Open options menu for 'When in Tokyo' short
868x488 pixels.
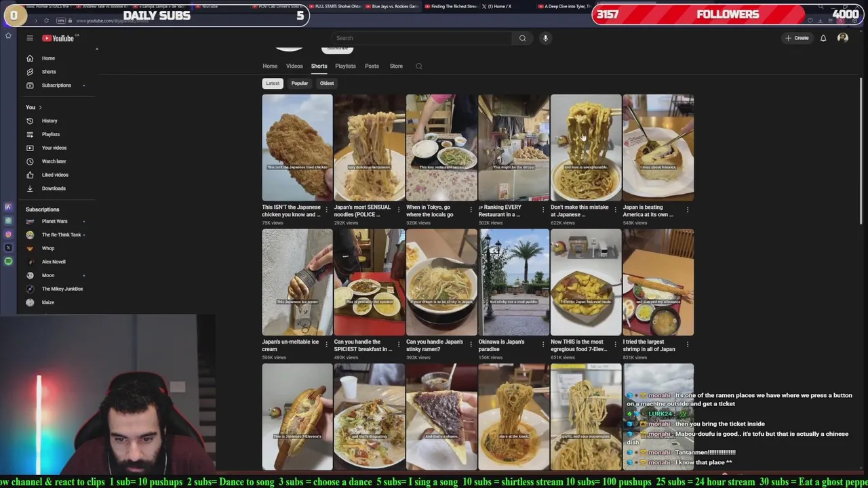(x=471, y=210)
